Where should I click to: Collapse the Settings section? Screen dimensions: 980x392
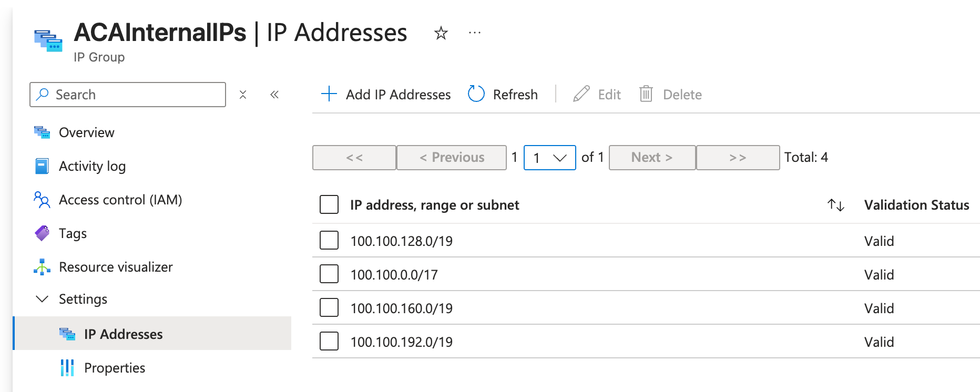point(42,299)
